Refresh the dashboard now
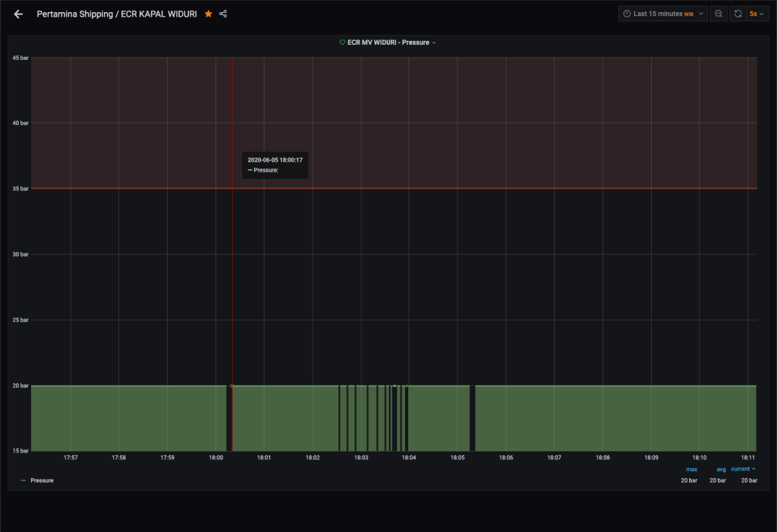 click(x=738, y=14)
